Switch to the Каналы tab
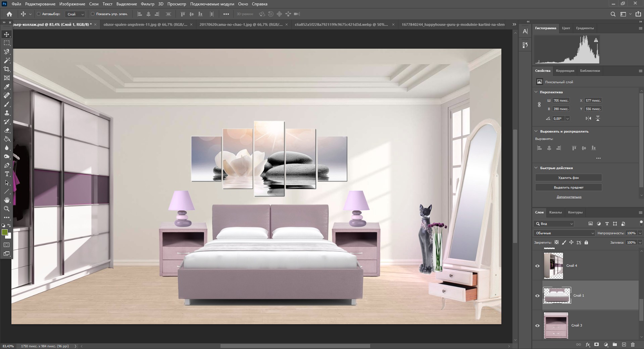Image resolution: width=644 pixels, height=349 pixels. (x=555, y=212)
